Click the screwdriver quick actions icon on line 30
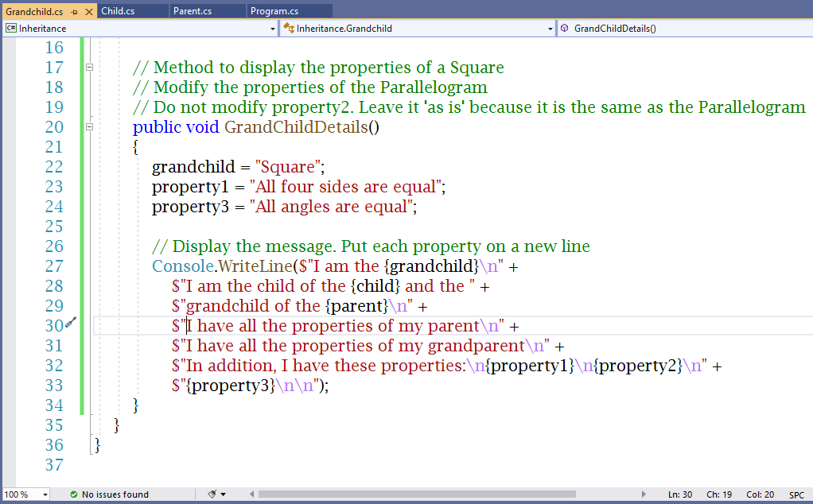 pyautogui.click(x=71, y=323)
